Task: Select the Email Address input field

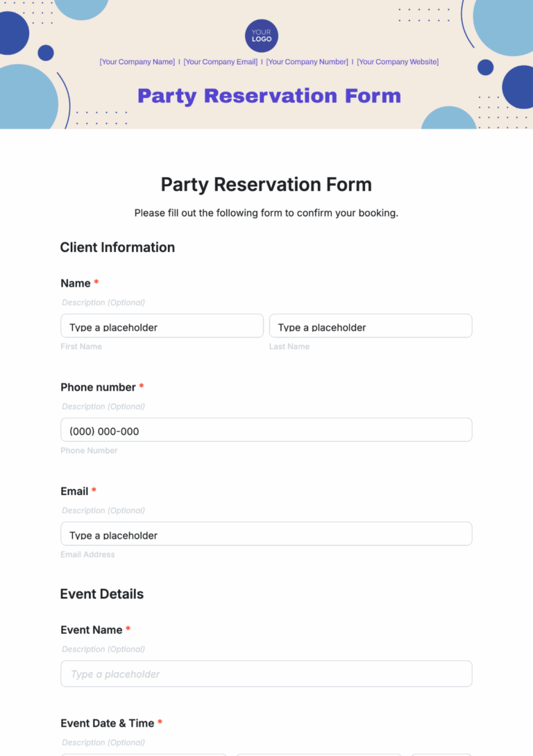Action: (266, 534)
